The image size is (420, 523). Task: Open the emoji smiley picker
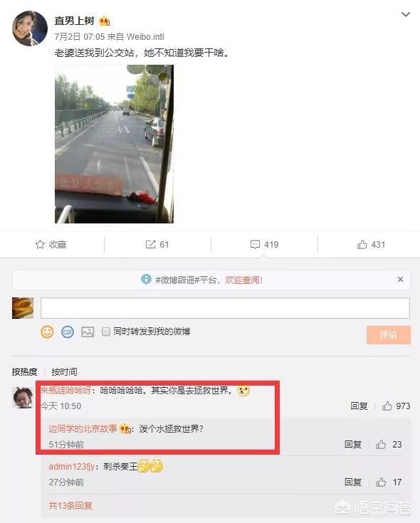click(47, 332)
